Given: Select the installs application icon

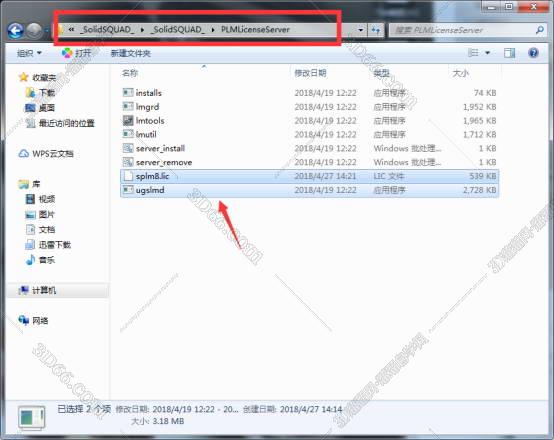Looking at the screenshot, I should coord(128,93).
